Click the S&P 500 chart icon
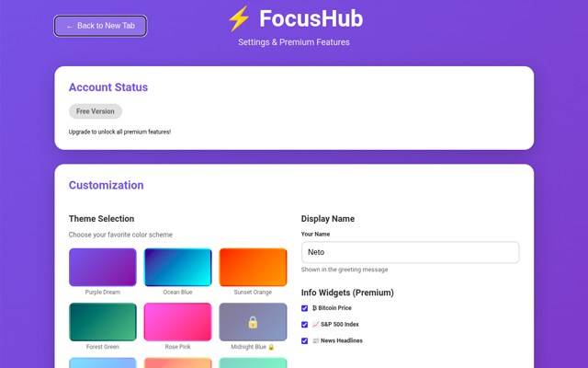The height and width of the screenshot is (368, 588). coord(315,325)
